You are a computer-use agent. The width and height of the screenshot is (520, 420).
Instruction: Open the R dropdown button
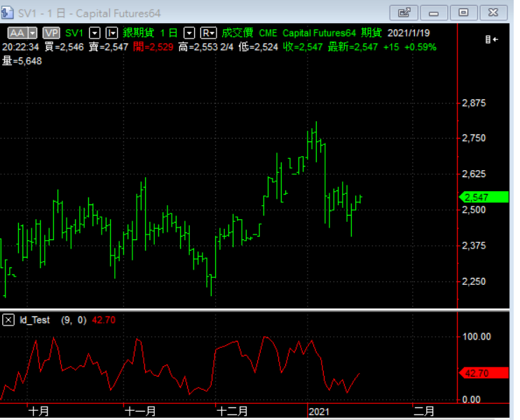(209, 33)
